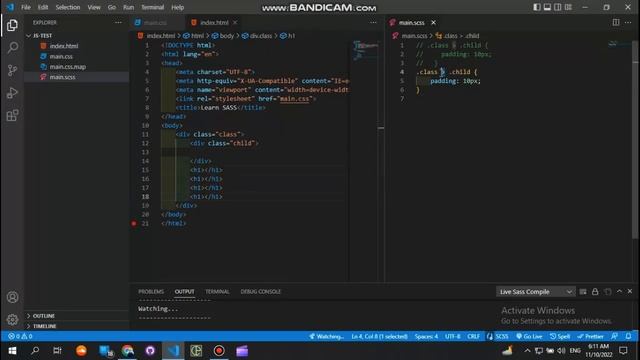Open the Selection menu

pyautogui.click(x=68, y=7)
